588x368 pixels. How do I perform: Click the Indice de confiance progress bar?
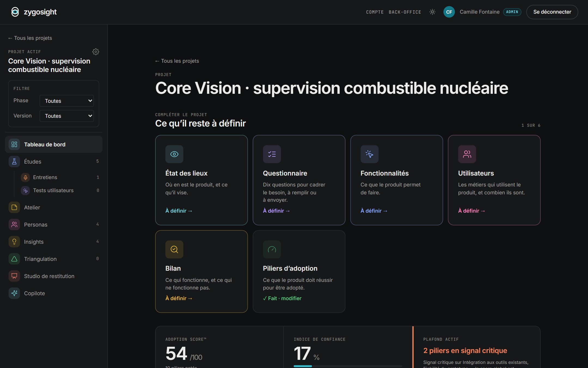pos(348,366)
